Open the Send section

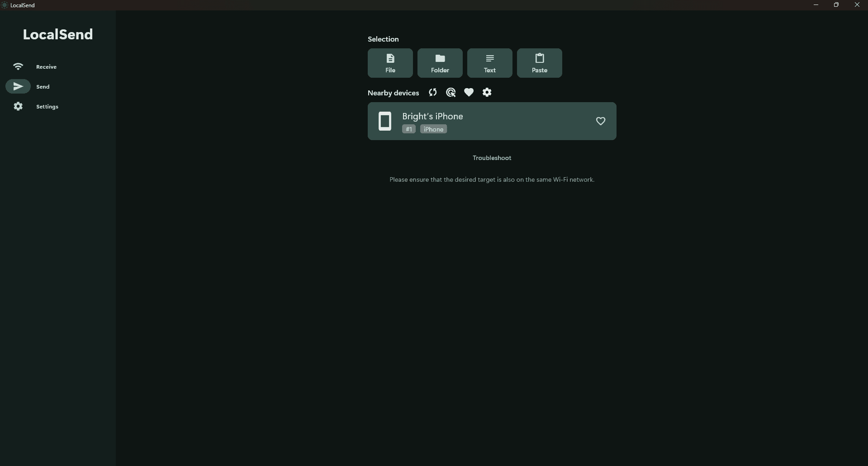(x=43, y=86)
